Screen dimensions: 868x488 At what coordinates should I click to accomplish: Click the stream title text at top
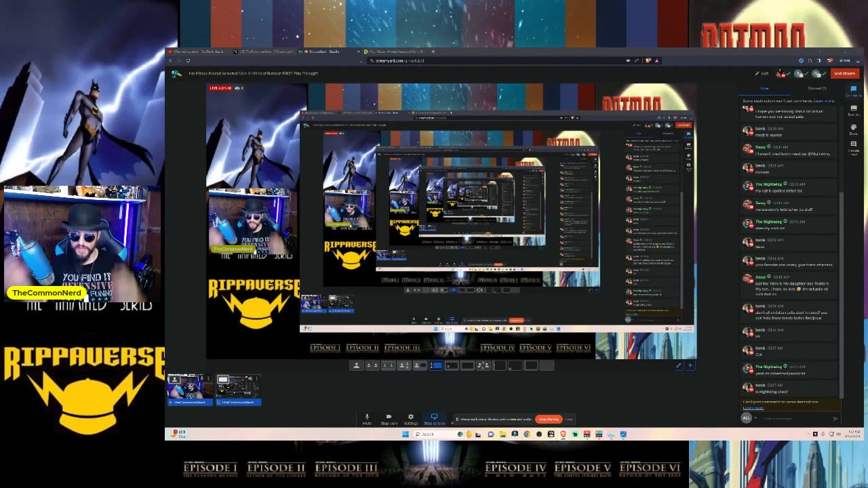pyautogui.click(x=254, y=73)
